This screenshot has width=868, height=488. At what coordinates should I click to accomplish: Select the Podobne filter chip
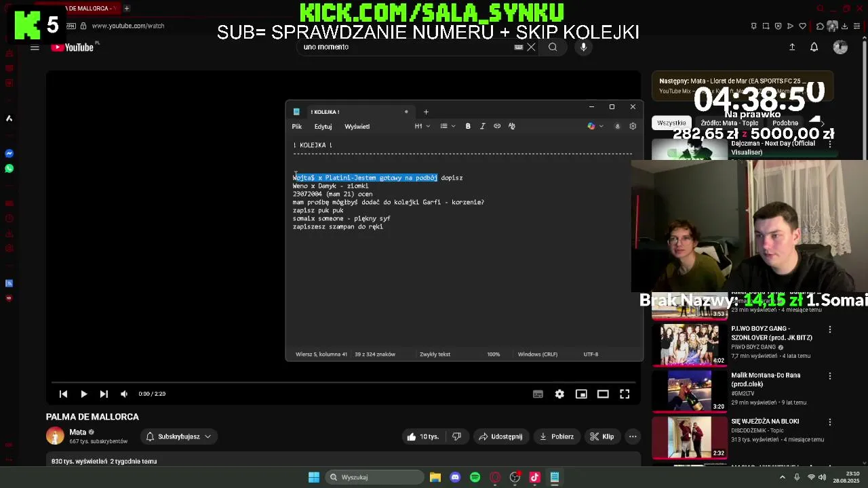click(785, 123)
